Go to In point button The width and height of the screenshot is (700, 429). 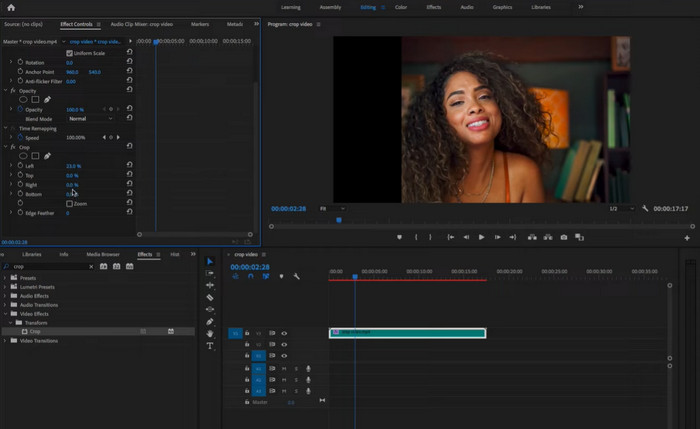451,237
